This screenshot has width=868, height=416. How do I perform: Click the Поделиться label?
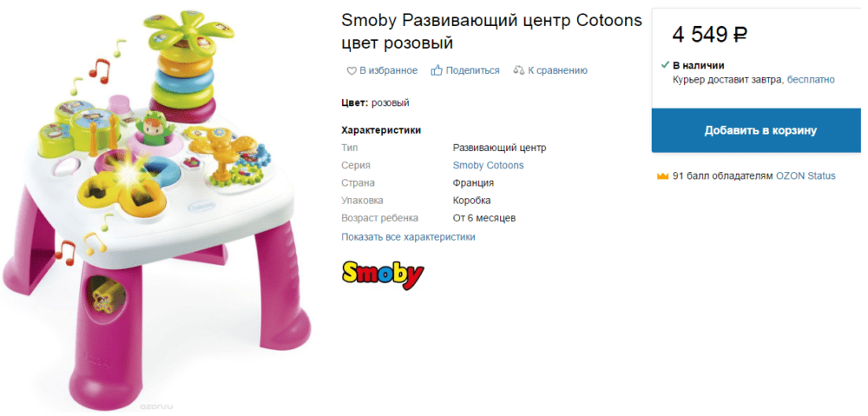473,70
